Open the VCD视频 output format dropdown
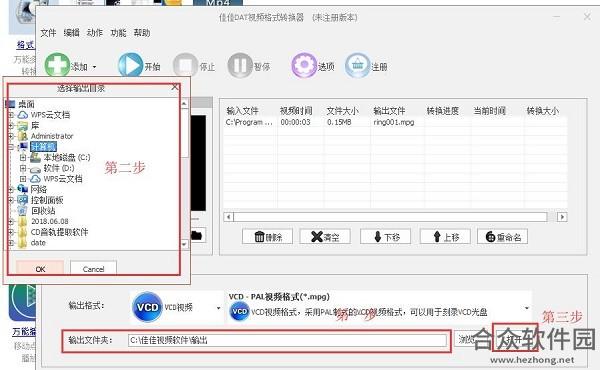The image size is (600, 370). click(x=218, y=308)
